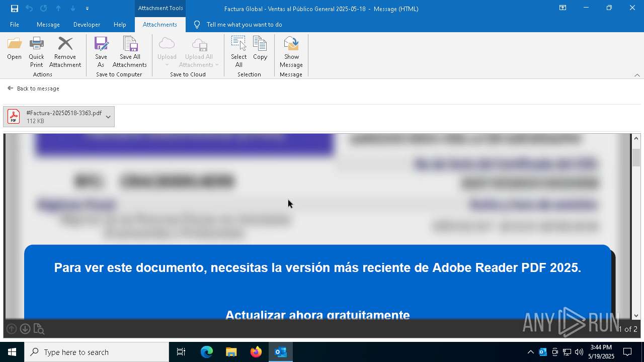Click the Redo arrow in title bar

pos(43,9)
